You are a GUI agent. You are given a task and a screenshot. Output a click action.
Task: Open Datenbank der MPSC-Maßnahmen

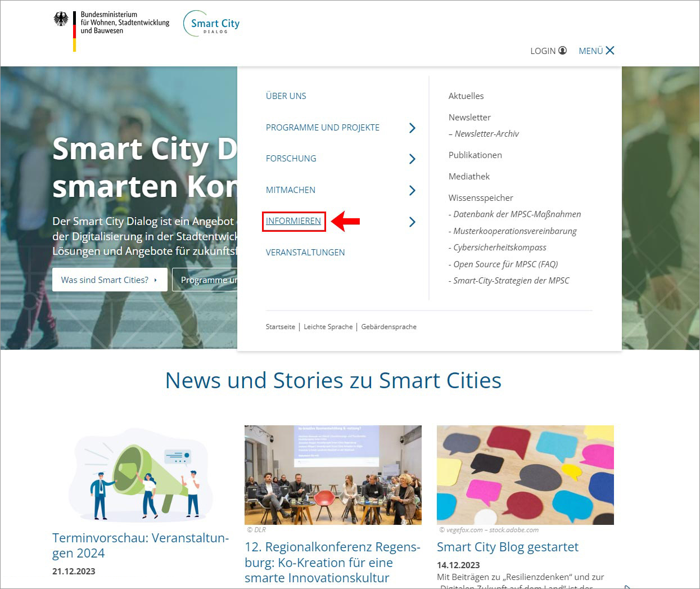517,214
